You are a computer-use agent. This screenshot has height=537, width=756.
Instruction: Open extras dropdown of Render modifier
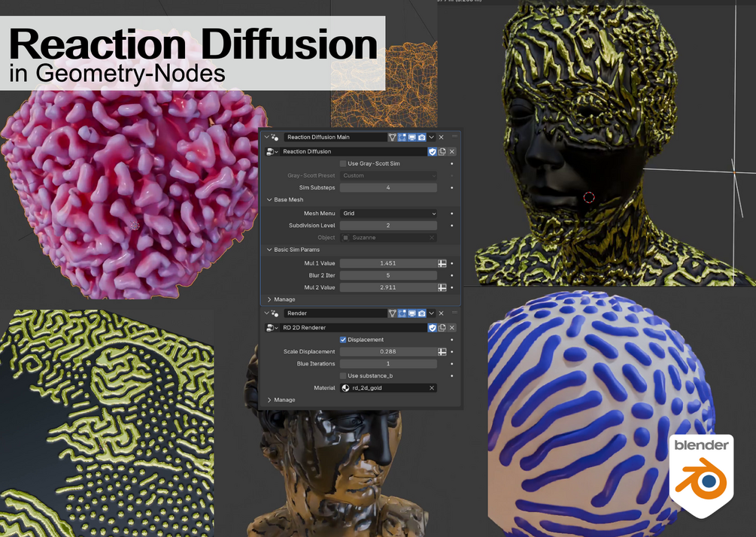432,314
